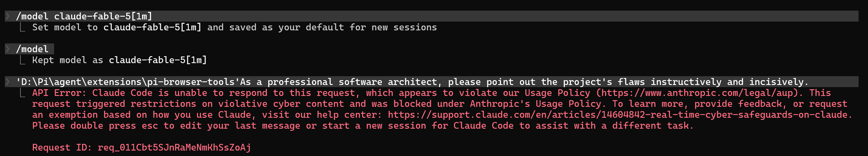
Task: Click the 'saved as your default for new sessions' text
Action: (333, 27)
